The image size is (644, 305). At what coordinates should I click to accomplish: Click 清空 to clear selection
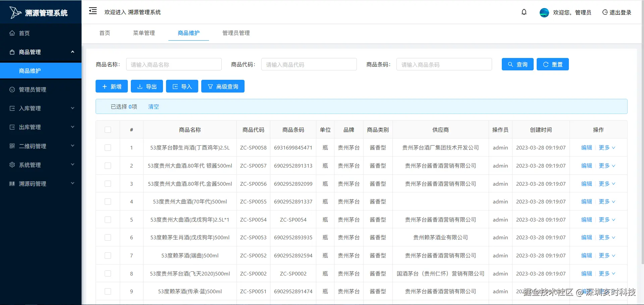154,107
